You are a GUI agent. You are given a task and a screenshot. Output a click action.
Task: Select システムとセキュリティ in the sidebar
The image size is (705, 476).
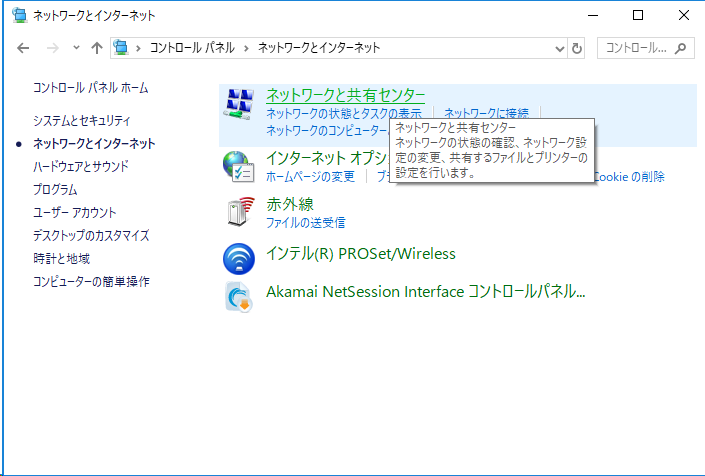(x=81, y=120)
